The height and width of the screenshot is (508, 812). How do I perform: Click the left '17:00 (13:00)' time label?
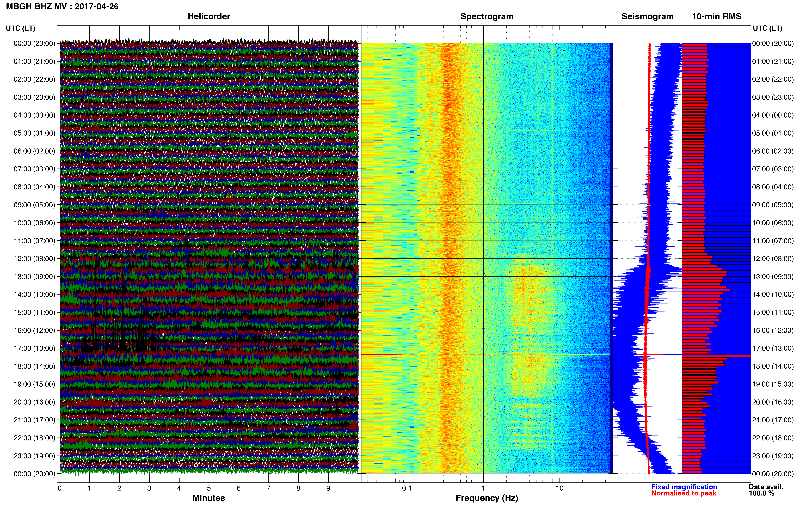point(34,348)
